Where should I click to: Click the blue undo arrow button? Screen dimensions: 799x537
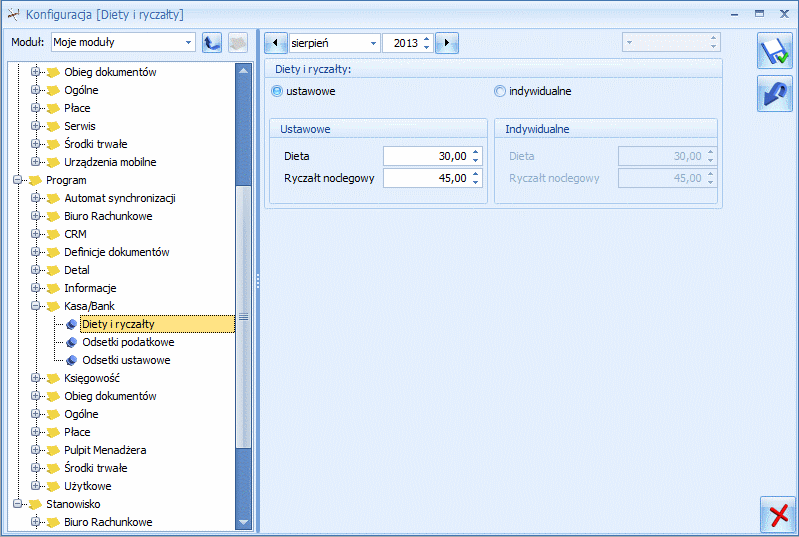point(775,94)
